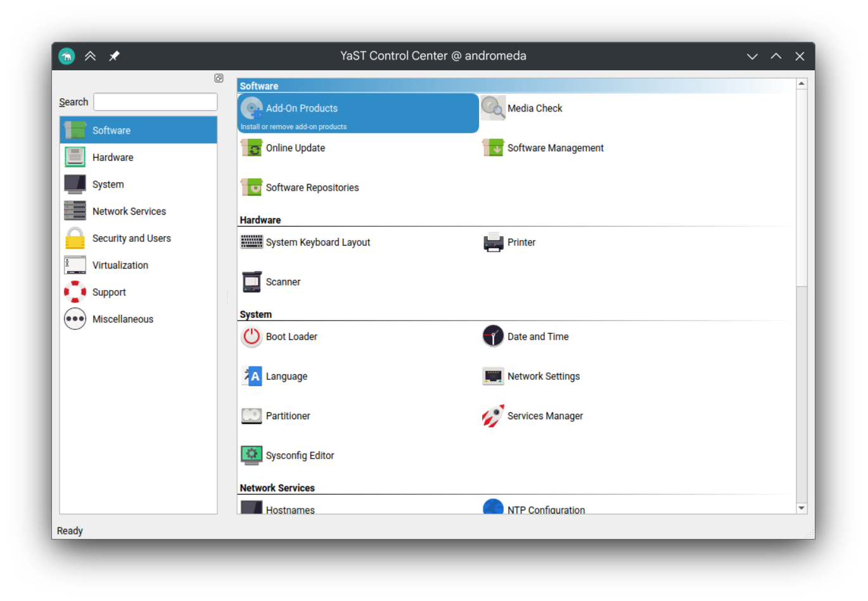Toggle keep-above double chevron in titlebar
Image resolution: width=868 pixels, height=601 pixels.
point(91,56)
